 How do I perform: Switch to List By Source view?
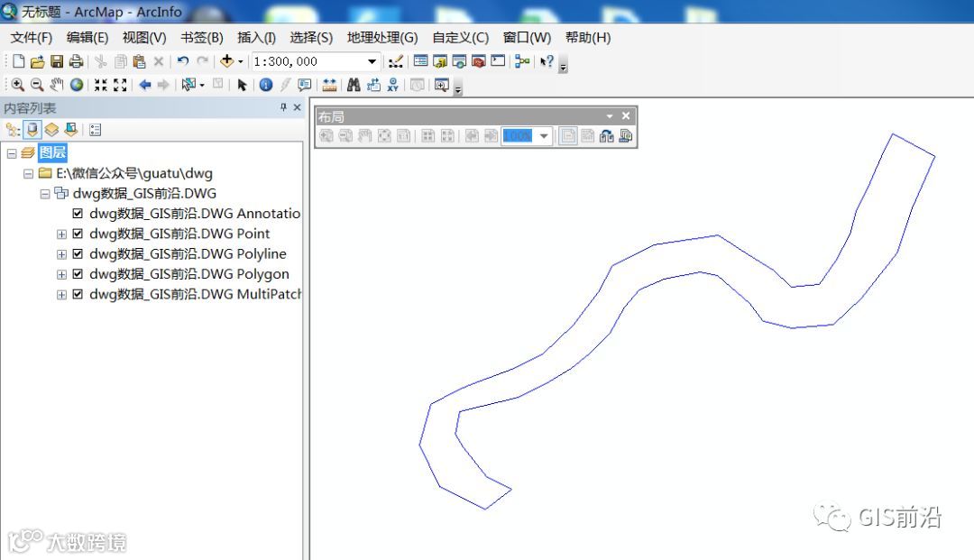point(32,130)
